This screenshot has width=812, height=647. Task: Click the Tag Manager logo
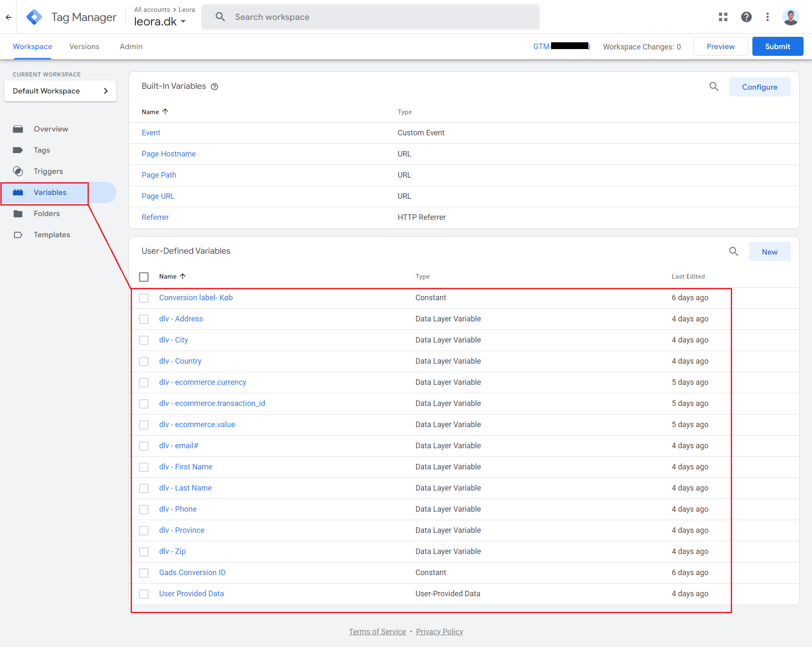click(34, 17)
